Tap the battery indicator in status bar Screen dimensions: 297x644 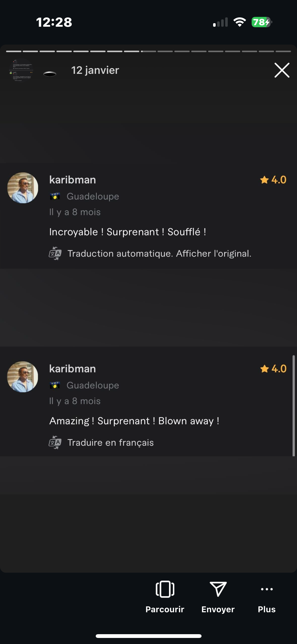click(x=261, y=22)
